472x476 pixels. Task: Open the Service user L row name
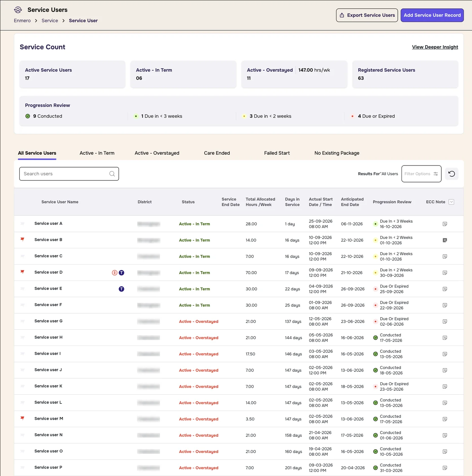48,403
